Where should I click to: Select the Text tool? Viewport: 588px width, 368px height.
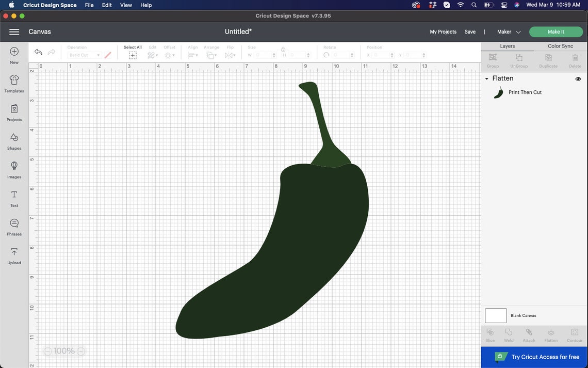coord(14,197)
